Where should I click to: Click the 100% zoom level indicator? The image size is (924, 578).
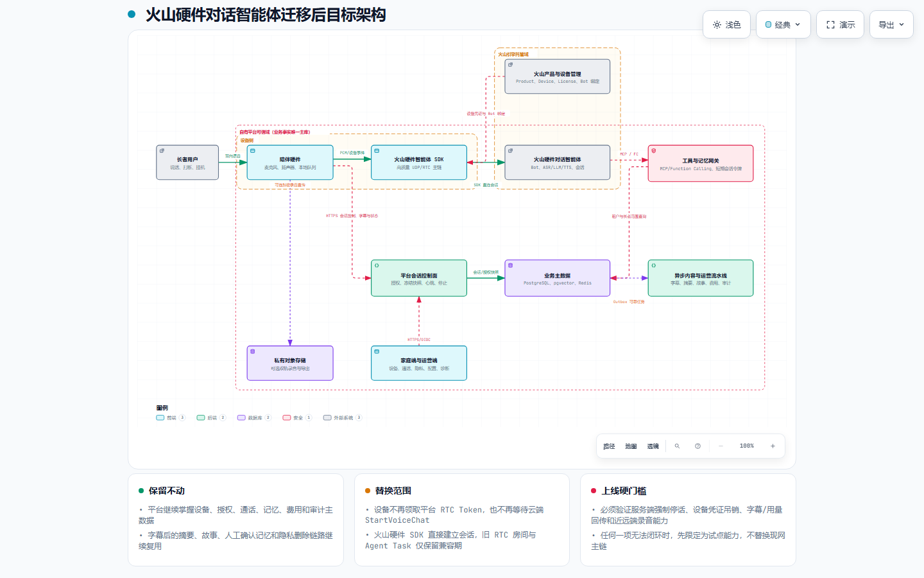pyautogui.click(x=747, y=446)
